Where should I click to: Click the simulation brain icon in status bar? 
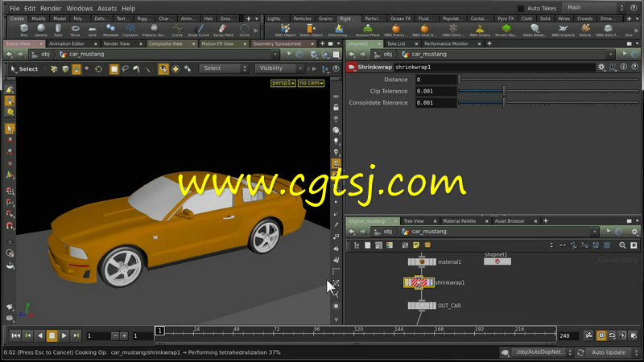pos(506,352)
